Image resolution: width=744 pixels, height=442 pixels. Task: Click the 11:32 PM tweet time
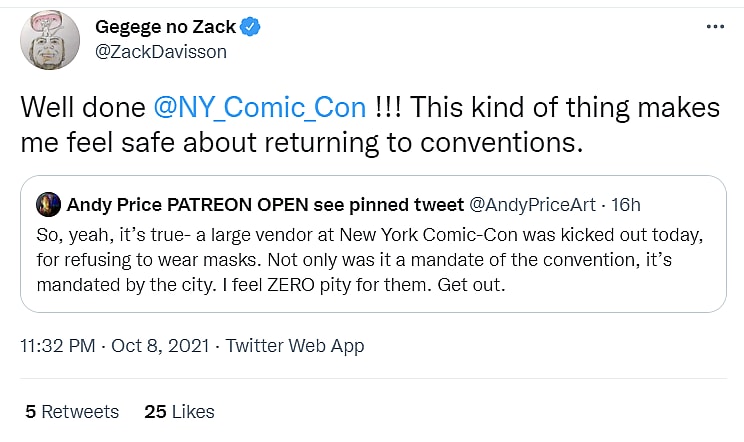pyautogui.click(x=59, y=346)
